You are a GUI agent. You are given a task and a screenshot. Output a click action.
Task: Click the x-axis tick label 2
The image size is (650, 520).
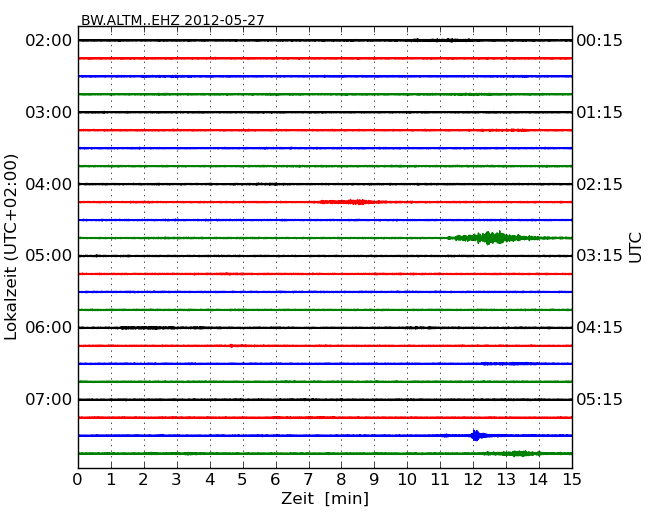tap(143, 479)
